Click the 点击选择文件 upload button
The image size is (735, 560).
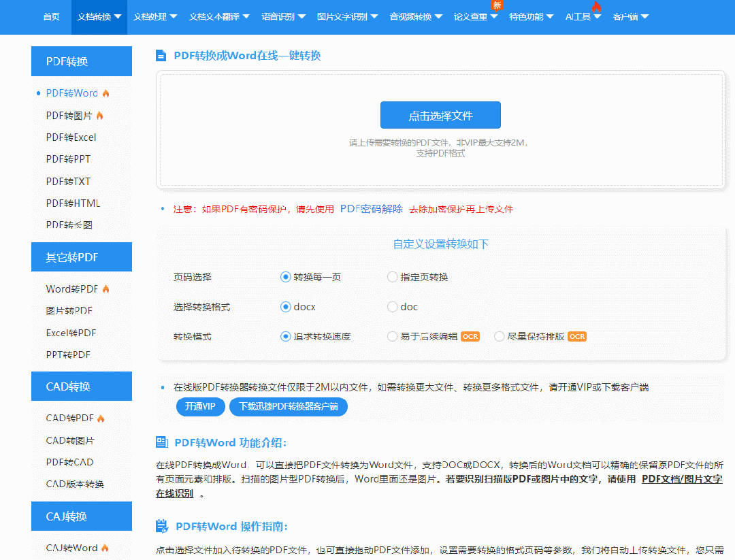tap(440, 115)
